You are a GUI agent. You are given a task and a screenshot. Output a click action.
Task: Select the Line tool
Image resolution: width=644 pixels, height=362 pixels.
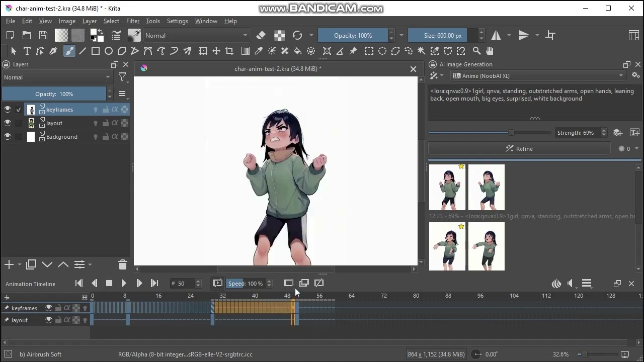click(83, 51)
